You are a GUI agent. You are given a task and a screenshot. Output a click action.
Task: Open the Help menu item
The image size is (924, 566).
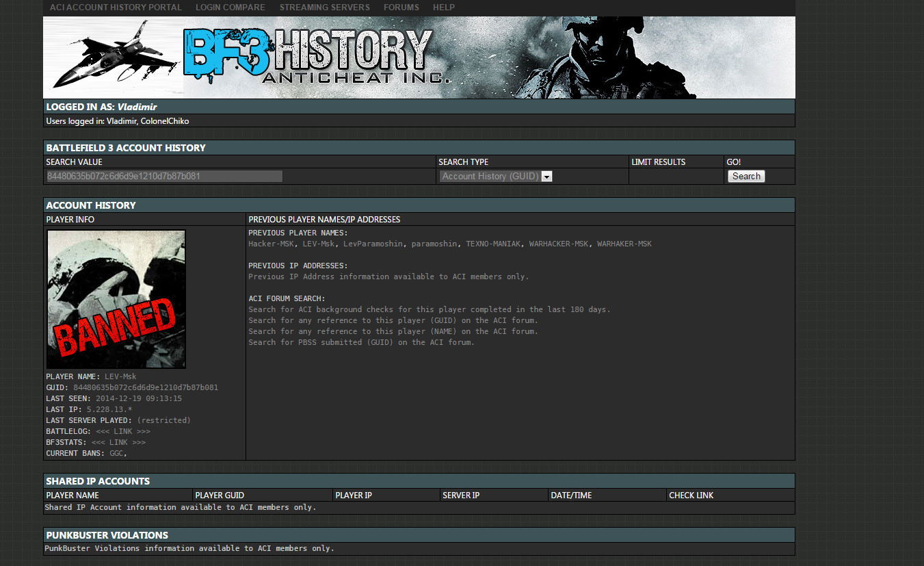[443, 8]
